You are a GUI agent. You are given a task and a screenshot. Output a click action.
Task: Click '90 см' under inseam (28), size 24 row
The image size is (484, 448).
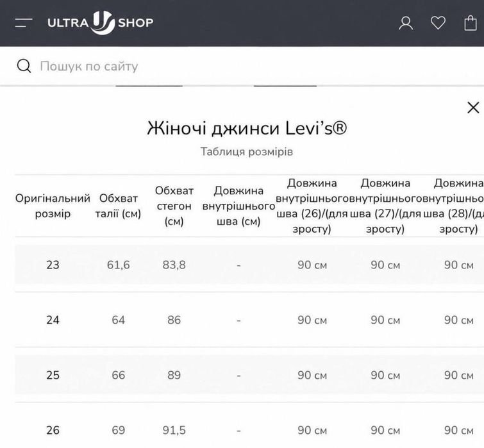[459, 320]
